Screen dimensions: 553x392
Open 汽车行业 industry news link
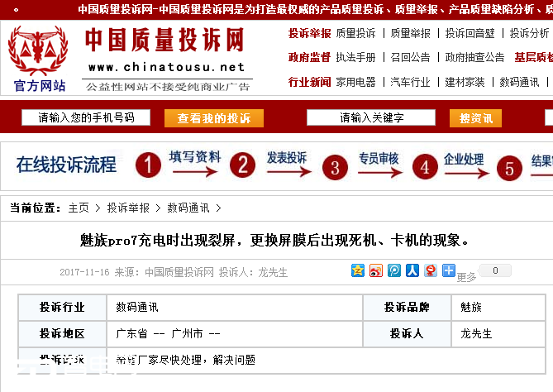(411, 82)
